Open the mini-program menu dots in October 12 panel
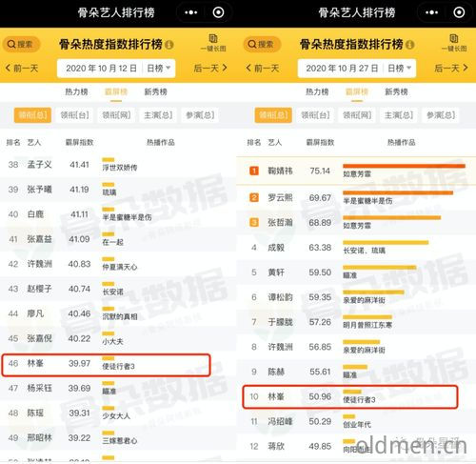 coord(191,12)
